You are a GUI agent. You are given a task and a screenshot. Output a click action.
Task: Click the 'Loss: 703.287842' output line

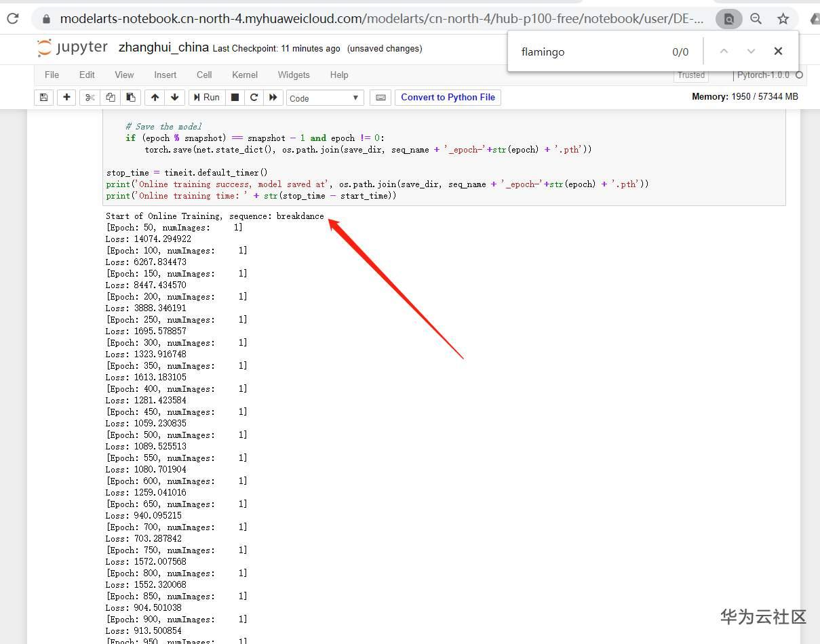pyautogui.click(x=144, y=539)
